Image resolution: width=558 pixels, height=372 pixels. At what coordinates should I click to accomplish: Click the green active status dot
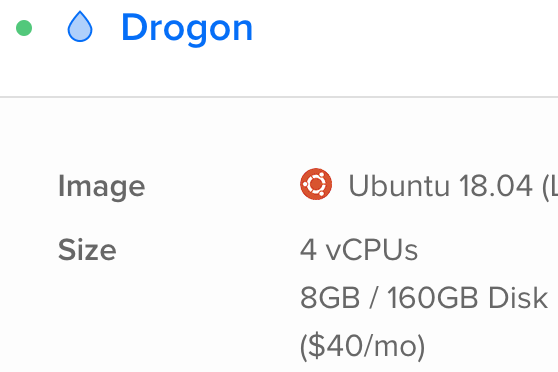[x=24, y=28]
